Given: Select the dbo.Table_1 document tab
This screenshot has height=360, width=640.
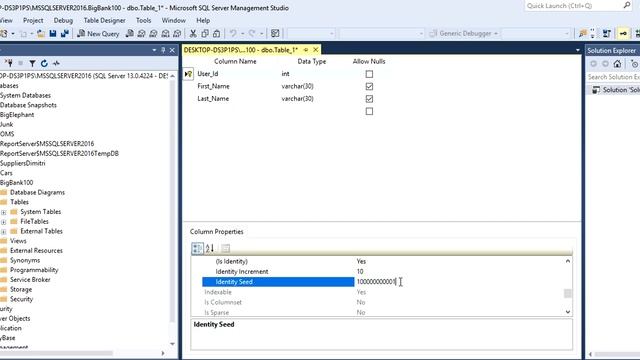Looking at the screenshot, I should (x=241, y=50).
